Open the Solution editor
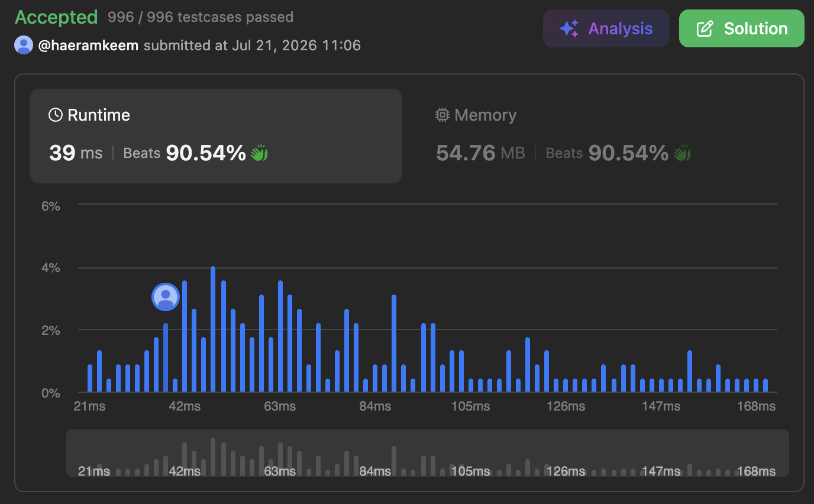Screen dimensions: 814x504 [x=742, y=28]
